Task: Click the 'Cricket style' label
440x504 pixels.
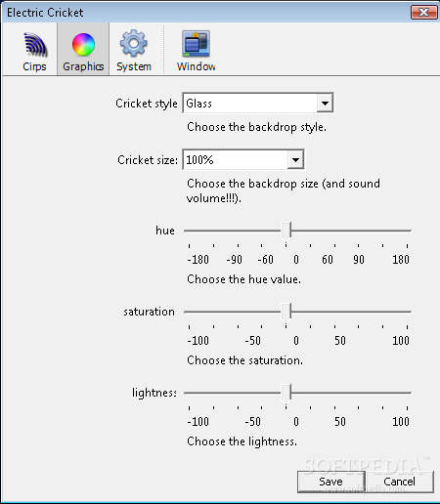Action: (x=147, y=104)
